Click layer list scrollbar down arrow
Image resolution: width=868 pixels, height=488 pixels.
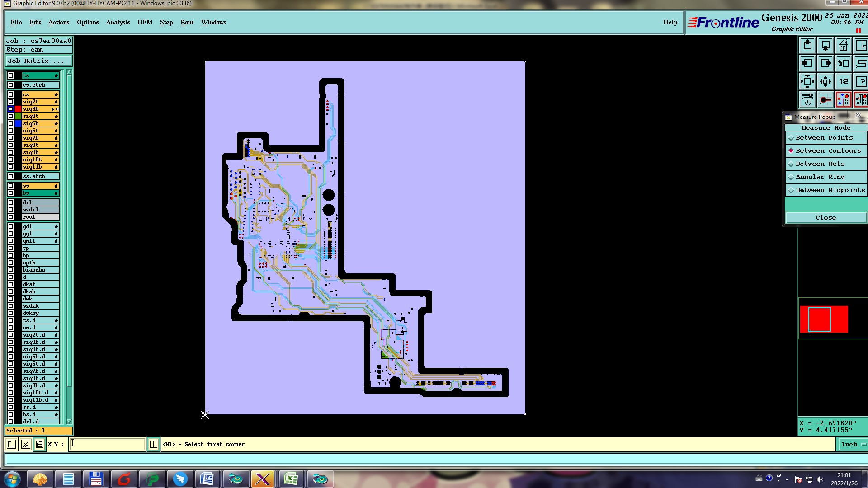point(69,421)
